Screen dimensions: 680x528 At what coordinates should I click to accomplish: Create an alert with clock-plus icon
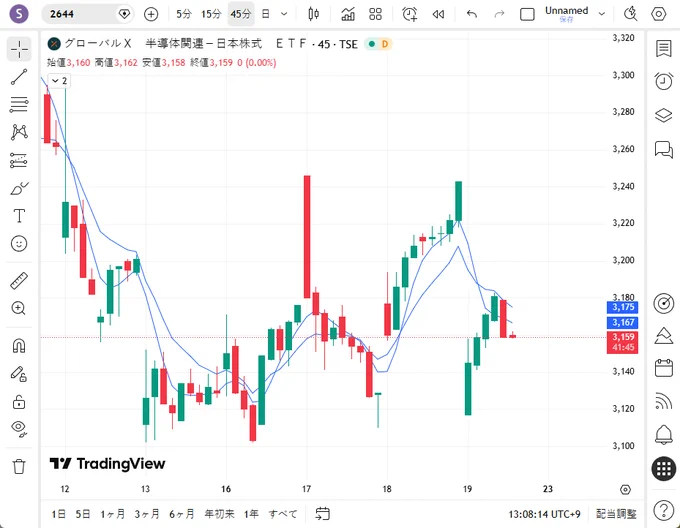click(410, 14)
